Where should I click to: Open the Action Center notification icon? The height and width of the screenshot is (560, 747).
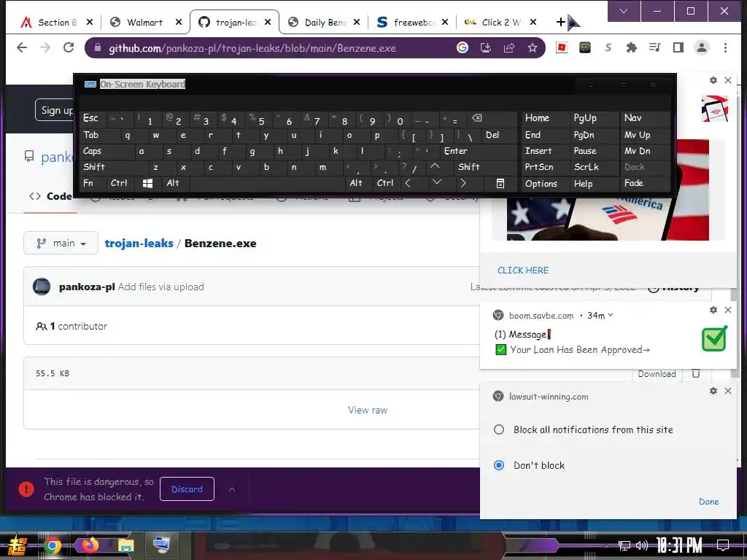[723, 545]
